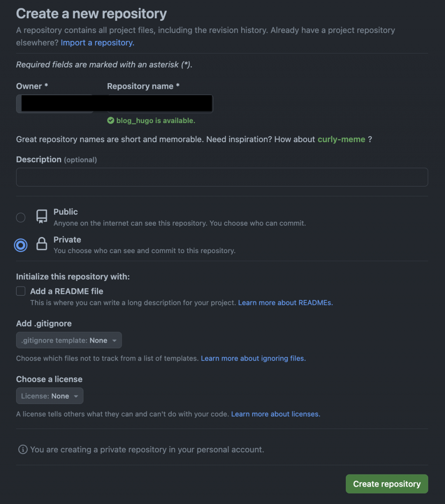Click the green availability checkmark icon

(x=111, y=120)
